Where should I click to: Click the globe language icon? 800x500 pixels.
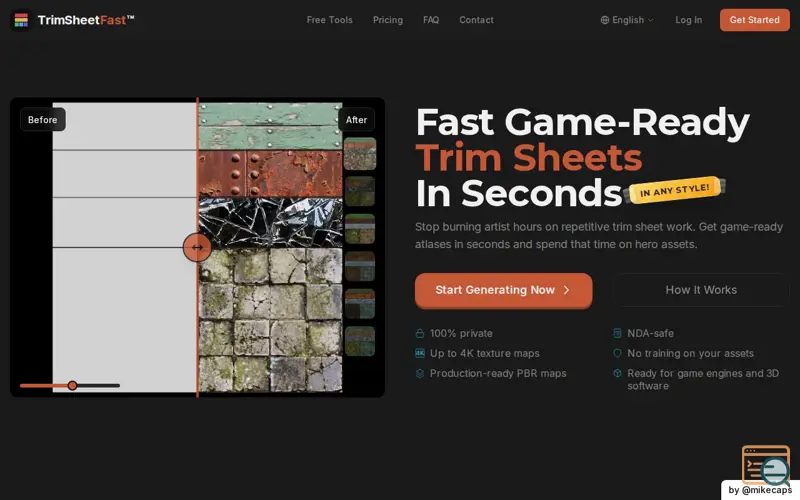(x=605, y=20)
